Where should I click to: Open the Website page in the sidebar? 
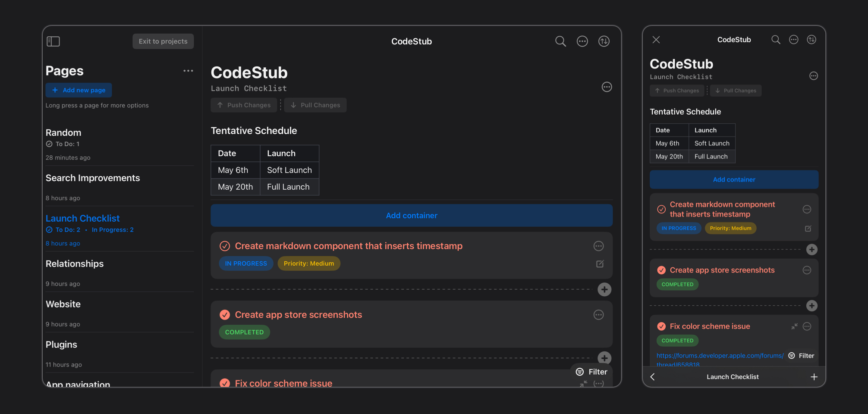[x=63, y=304]
